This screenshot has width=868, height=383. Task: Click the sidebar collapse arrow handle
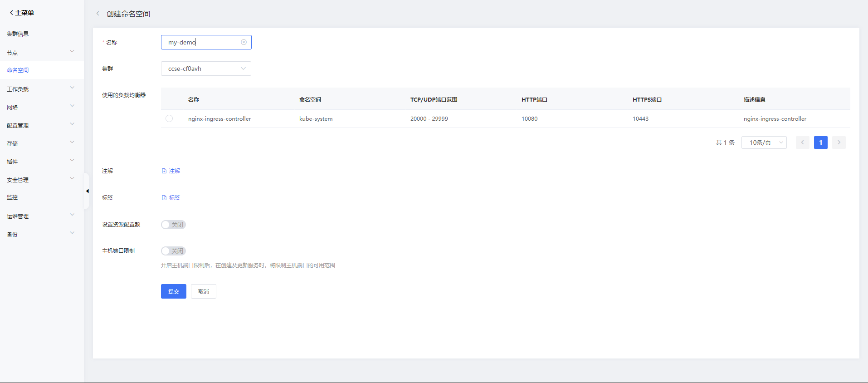pos(87,191)
